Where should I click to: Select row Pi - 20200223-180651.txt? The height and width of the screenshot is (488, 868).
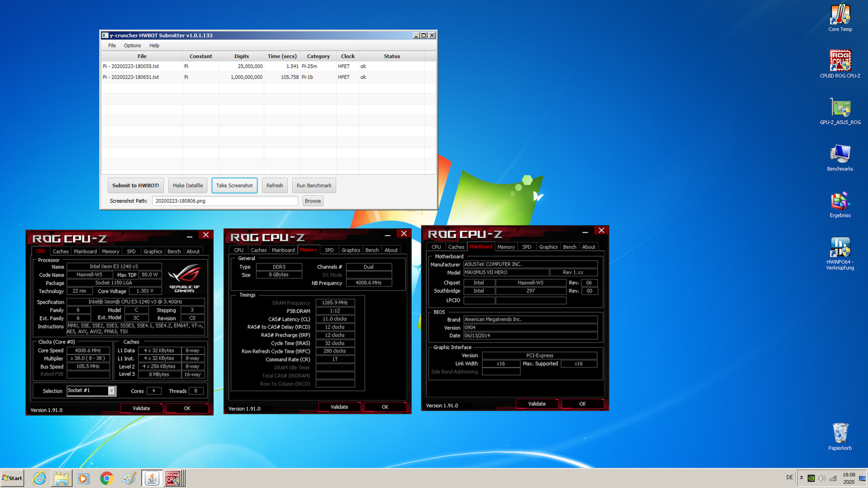(x=269, y=77)
